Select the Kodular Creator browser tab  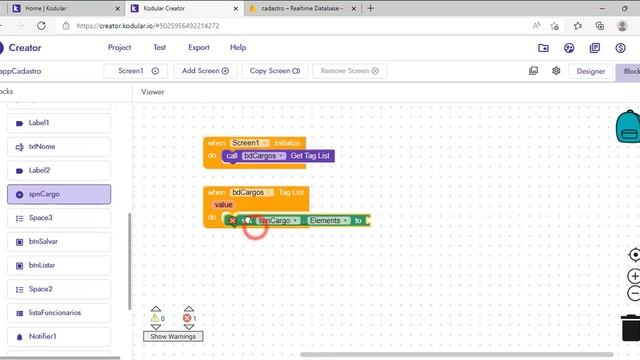[184, 8]
